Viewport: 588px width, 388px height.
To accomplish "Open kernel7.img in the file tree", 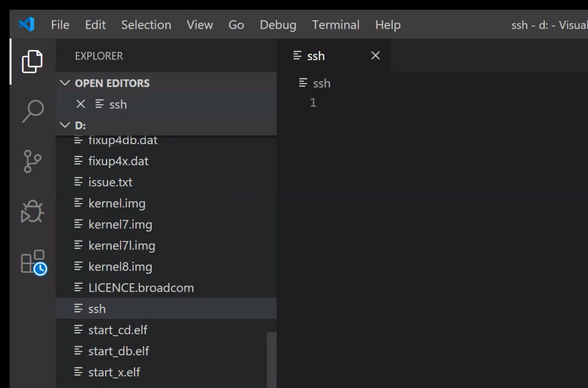I will click(166, 224).
